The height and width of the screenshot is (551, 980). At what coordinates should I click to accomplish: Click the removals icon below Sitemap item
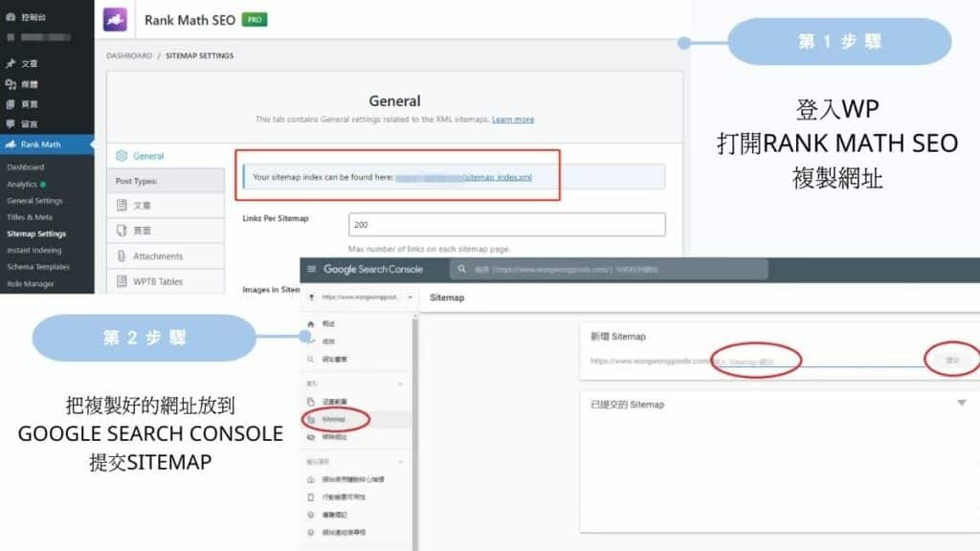coord(311,437)
